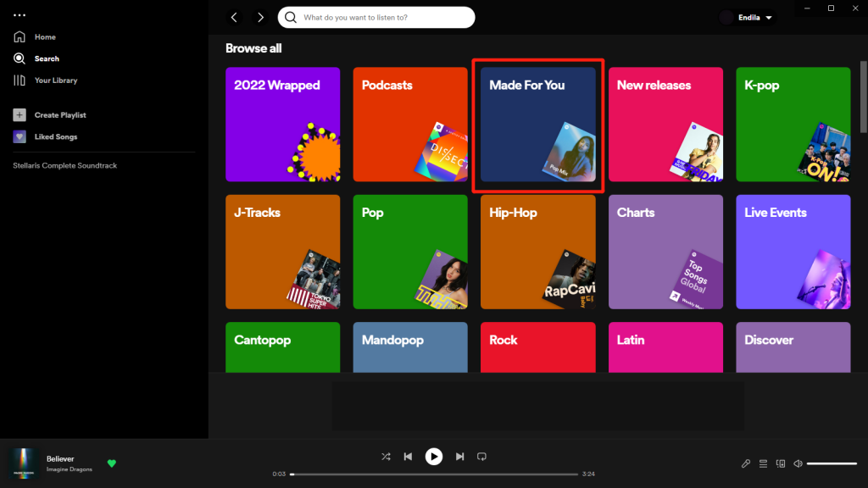Minimize the Spotify window
868x488 pixels.
point(807,8)
